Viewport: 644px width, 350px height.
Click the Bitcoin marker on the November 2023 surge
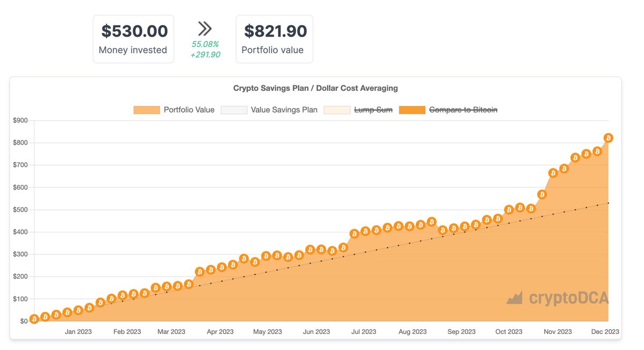point(552,172)
